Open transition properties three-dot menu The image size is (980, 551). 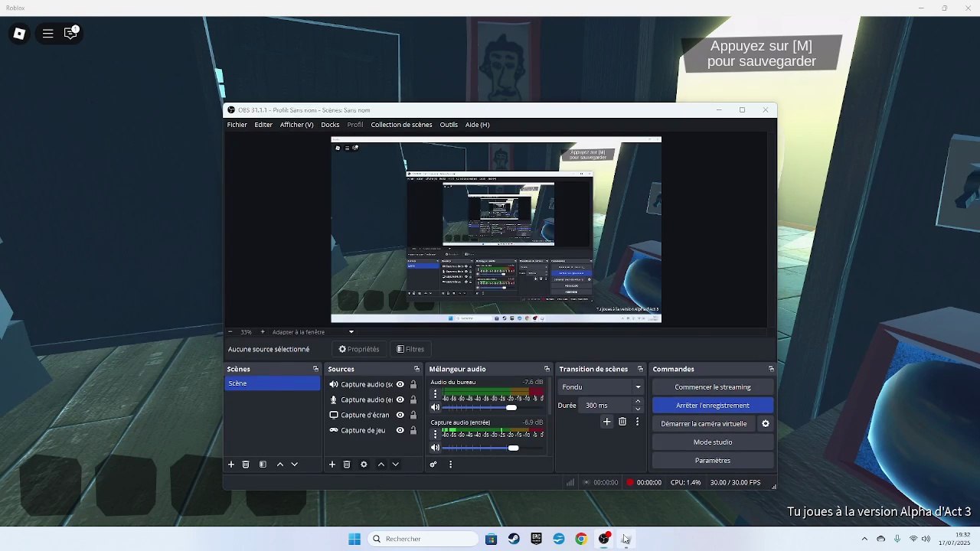637,422
